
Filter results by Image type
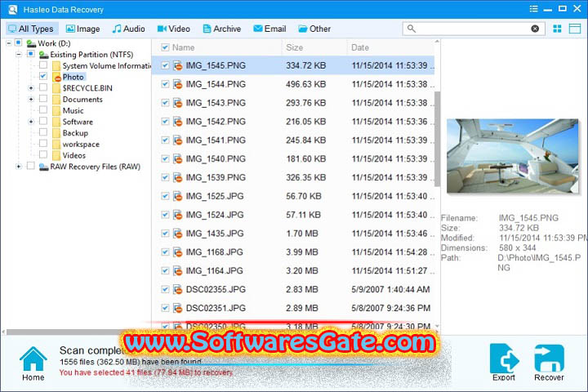82,29
